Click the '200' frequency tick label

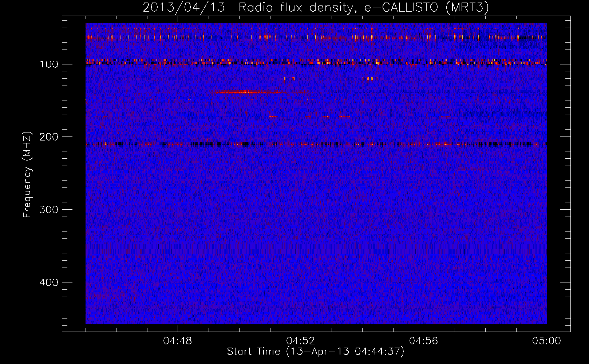click(49, 137)
